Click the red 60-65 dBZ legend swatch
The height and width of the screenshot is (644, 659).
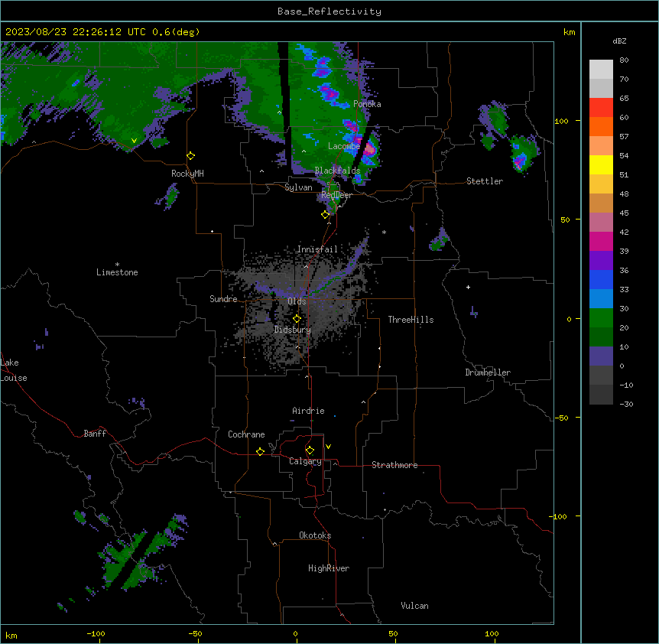click(x=601, y=108)
